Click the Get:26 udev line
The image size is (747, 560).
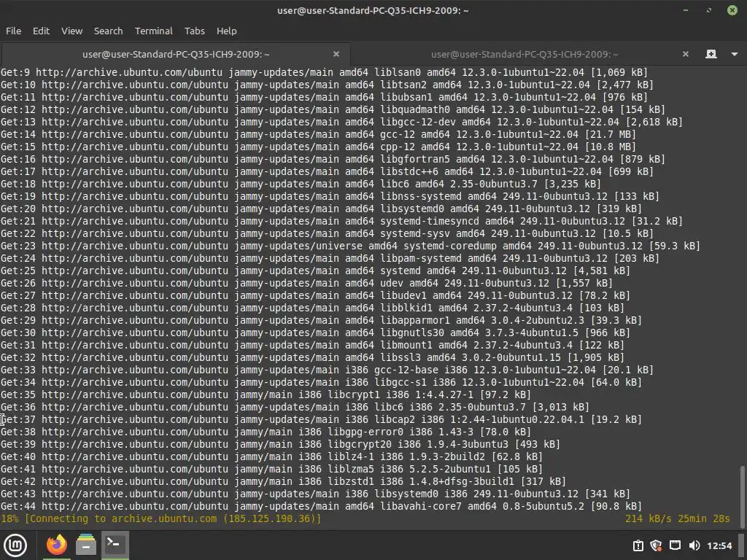306,283
